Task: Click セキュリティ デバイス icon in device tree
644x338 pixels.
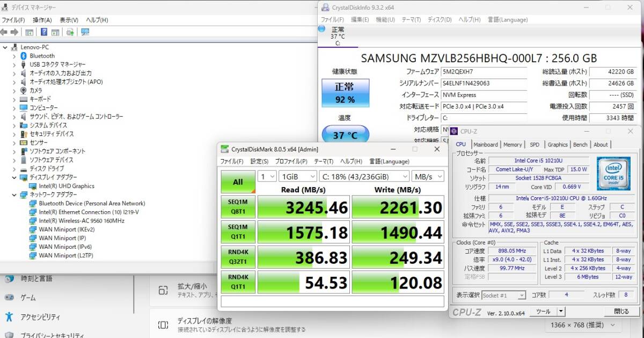Action: tap(24, 134)
